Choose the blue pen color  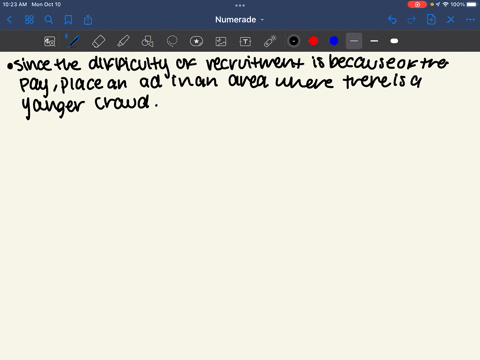[334, 41]
